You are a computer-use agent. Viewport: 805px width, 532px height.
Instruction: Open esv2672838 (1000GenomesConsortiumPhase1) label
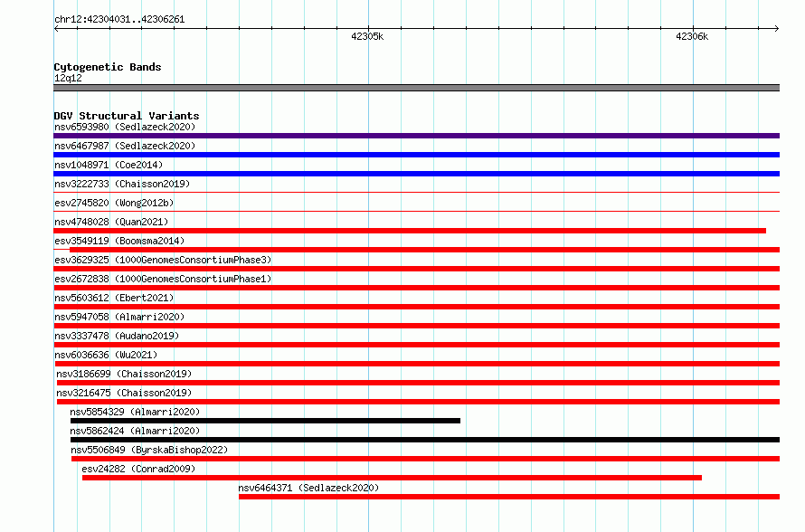point(163,279)
